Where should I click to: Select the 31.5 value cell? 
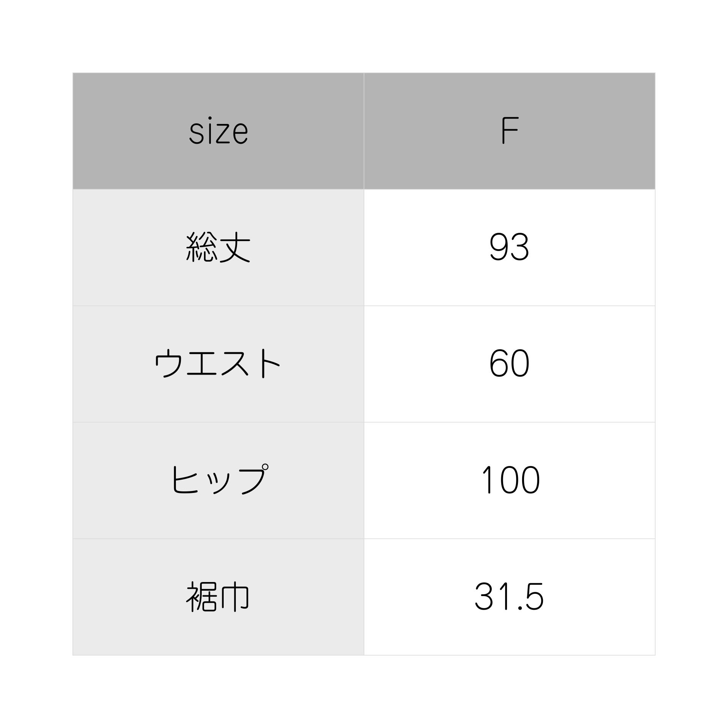click(x=509, y=596)
